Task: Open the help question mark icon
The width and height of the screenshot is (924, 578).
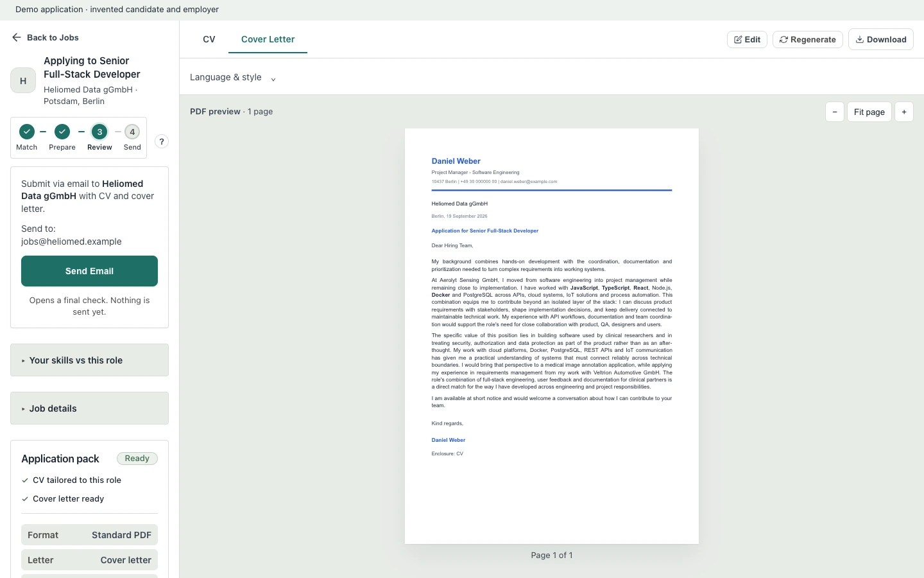Action: (x=162, y=141)
